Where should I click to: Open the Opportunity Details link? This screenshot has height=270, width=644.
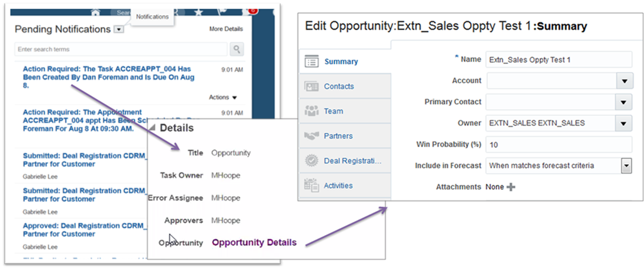[254, 242]
